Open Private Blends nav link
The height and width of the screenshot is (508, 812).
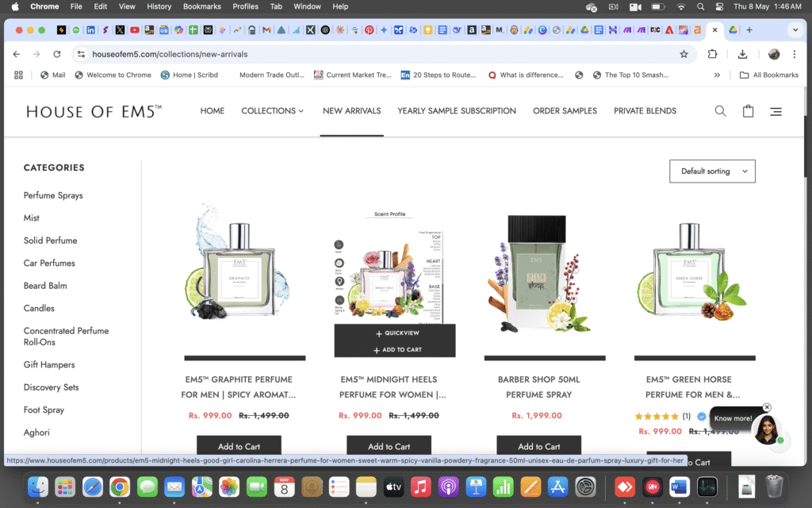(645, 111)
